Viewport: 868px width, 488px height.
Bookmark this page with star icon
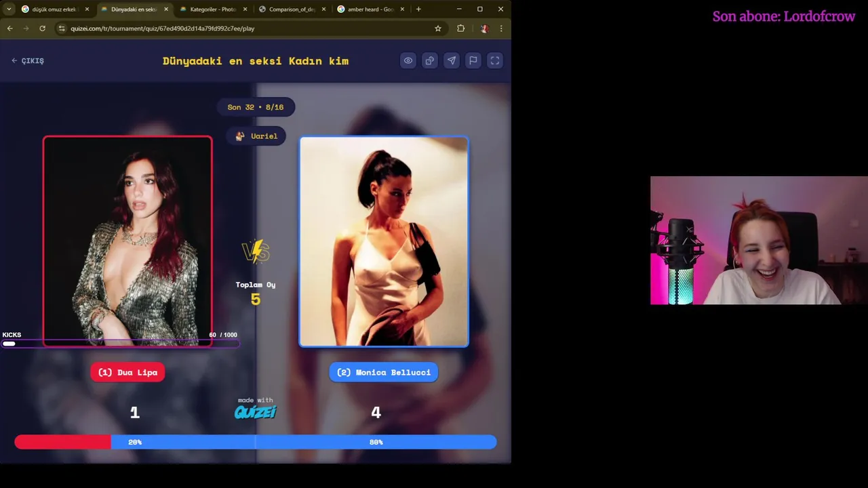coord(438,28)
